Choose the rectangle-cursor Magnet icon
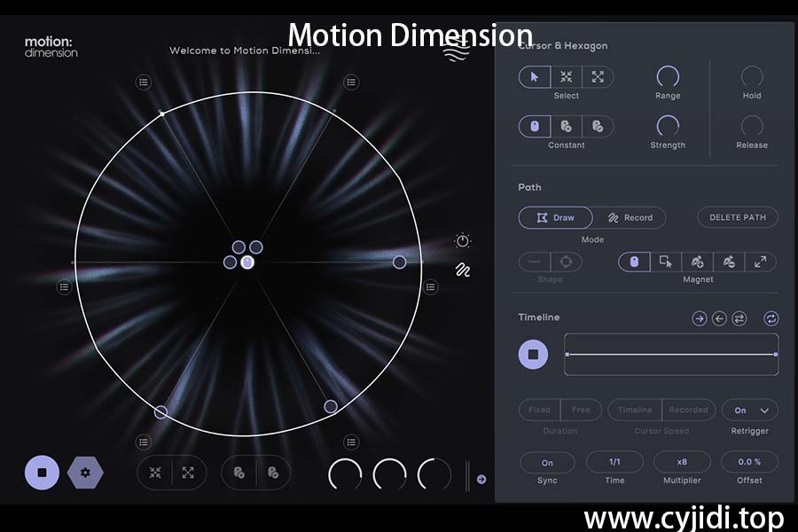The image size is (798, 532). [666, 262]
